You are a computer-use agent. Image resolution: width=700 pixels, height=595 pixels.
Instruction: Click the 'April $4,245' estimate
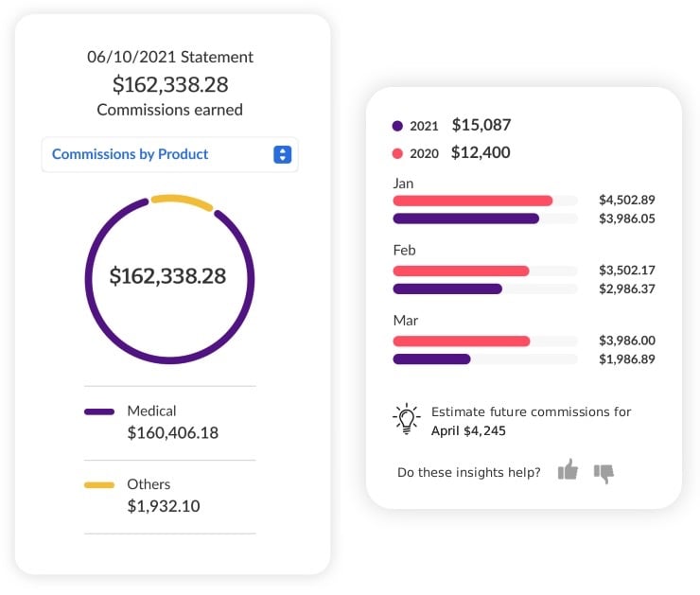468,430
